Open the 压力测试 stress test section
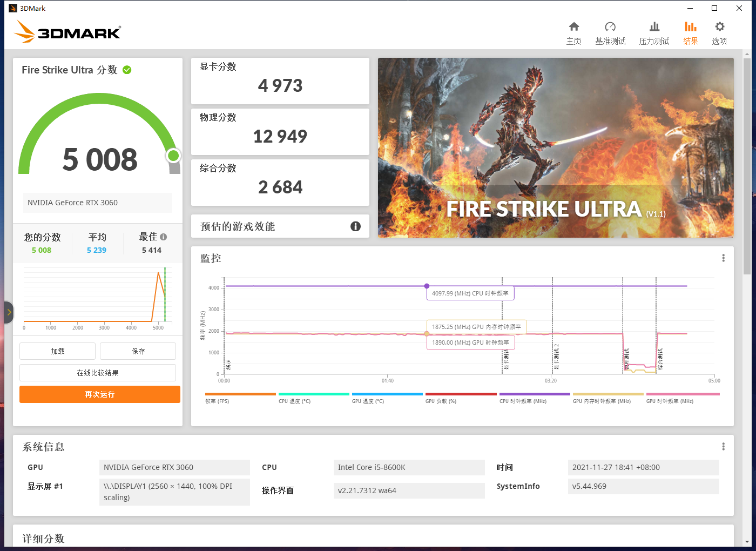Viewport: 756px width, 551px height. click(x=654, y=32)
